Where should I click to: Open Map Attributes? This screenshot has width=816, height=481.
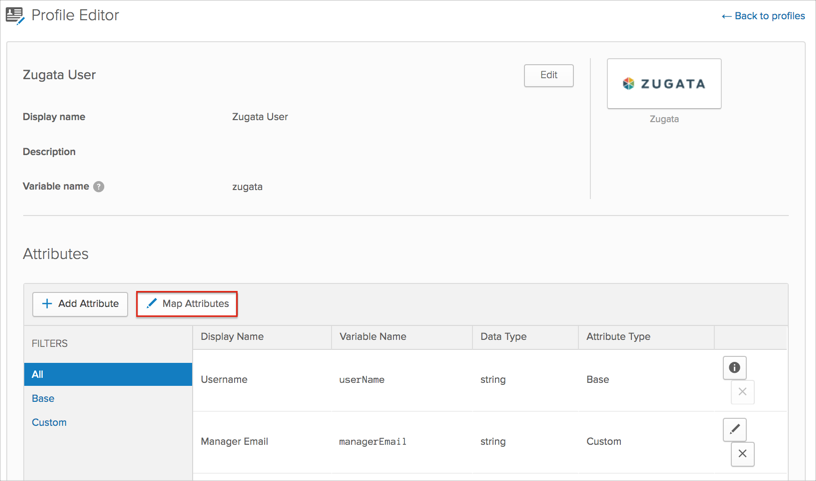[187, 304]
